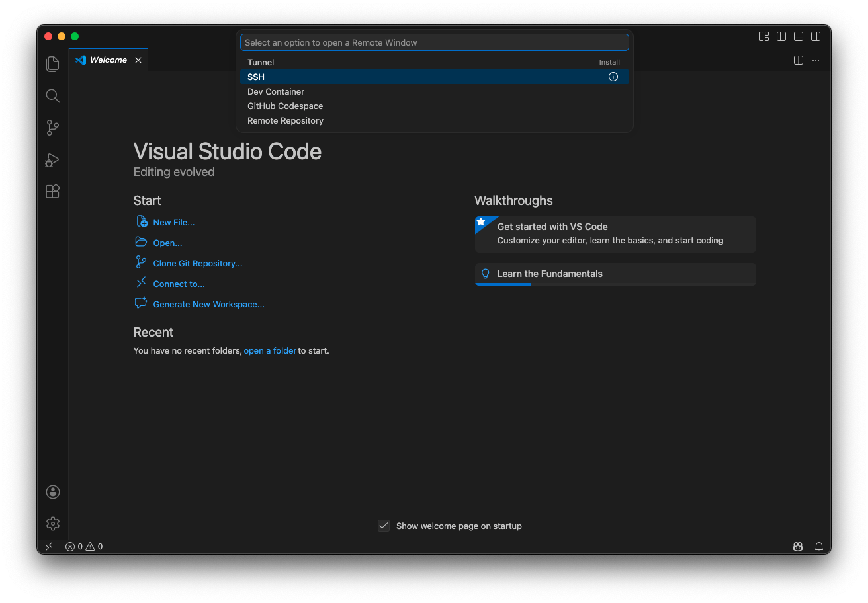The height and width of the screenshot is (603, 868).
Task: Choose Dev Container in the remote list
Action: (276, 92)
